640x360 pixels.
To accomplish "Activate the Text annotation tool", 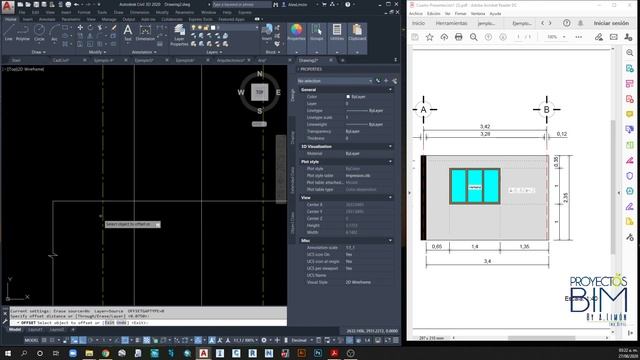I will pos(128,32).
